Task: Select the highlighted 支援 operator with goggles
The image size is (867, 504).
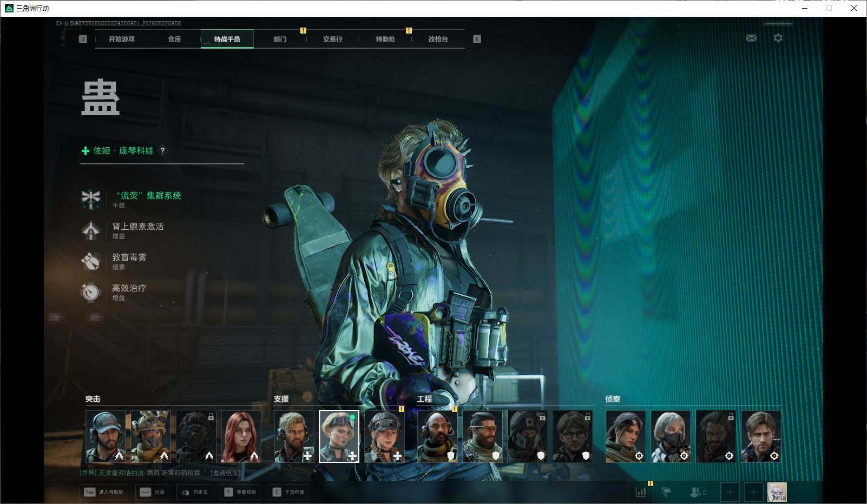Action: click(339, 436)
